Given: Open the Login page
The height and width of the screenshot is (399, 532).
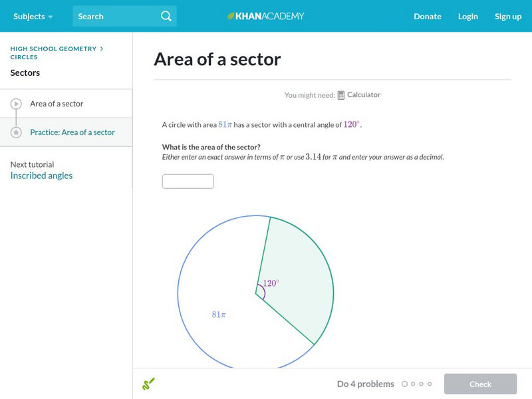Looking at the screenshot, I should click(467, 16).
